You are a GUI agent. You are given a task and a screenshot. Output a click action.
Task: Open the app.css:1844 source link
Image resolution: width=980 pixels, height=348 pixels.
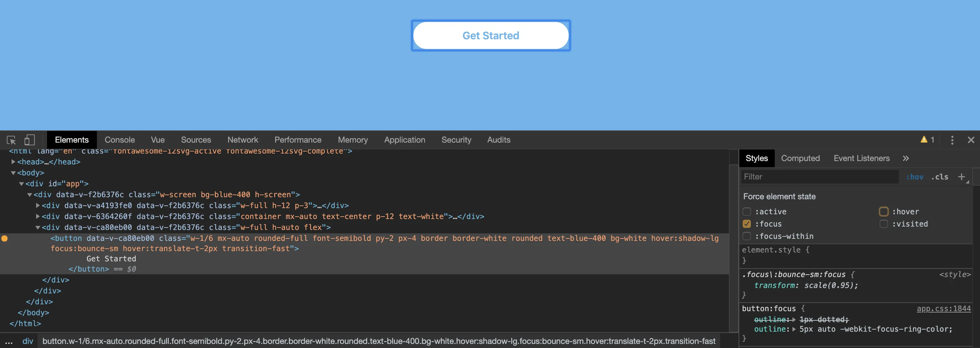click(944, 308)
